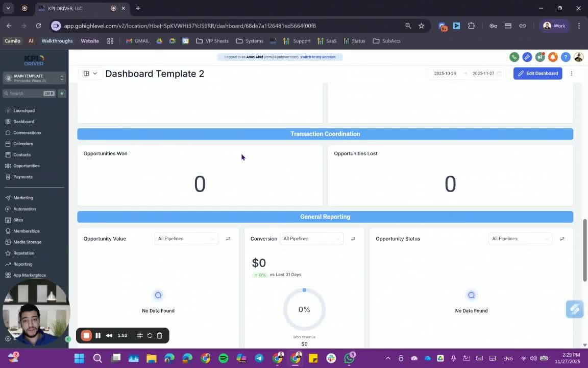The width and height of the screenshot is (588, 368).
Task: Open the Chrome tab search chevron
Action: point(8,8)
